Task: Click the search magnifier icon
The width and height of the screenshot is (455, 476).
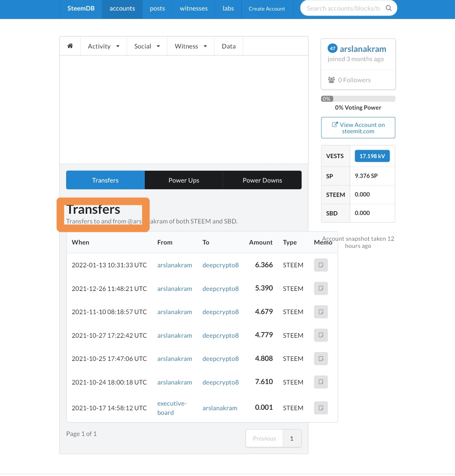Action: click(x=388, y=8)
